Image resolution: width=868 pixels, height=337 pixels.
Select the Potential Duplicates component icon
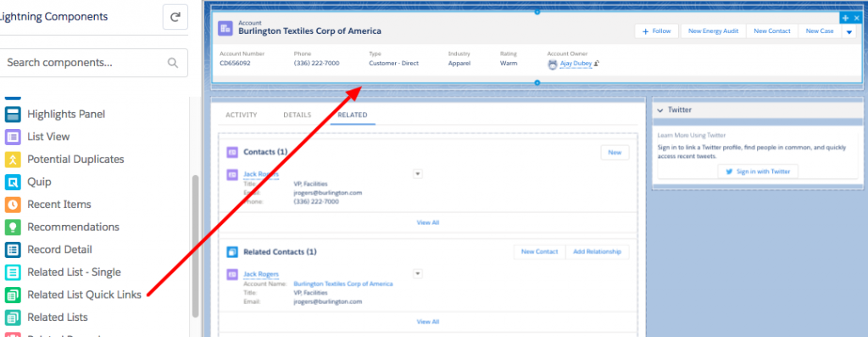tap(13, 159)
